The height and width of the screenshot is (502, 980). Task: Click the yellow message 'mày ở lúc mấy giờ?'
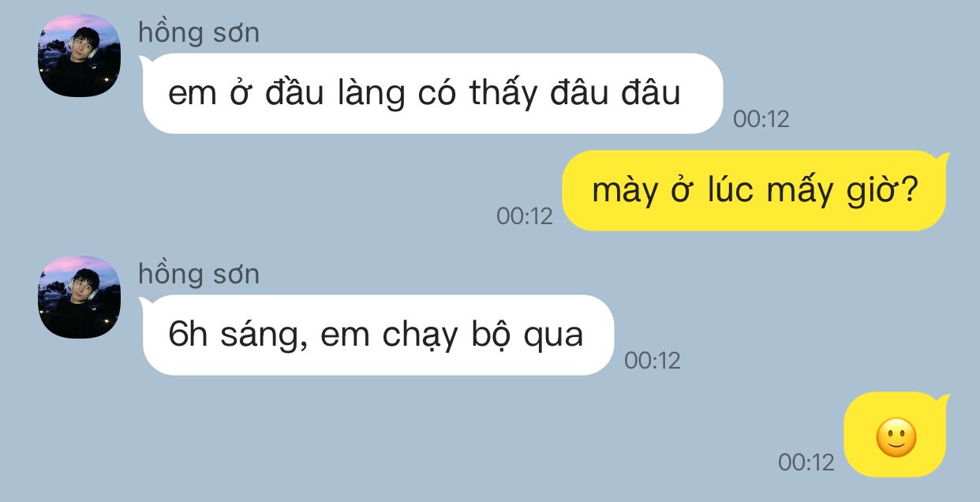coord(754,190)
